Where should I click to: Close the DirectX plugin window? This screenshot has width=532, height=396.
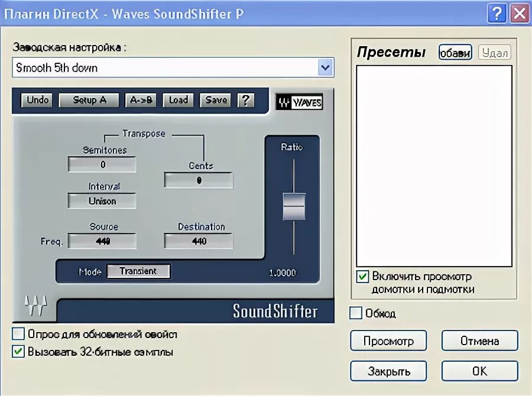(520, 14)
